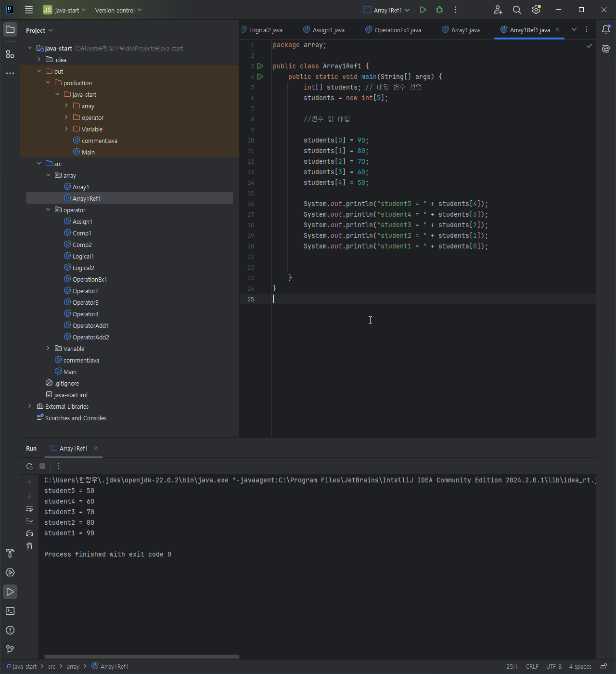Click UTF-8 encoding in status bar
Screen dimensions: 616x674
(554, 667)
